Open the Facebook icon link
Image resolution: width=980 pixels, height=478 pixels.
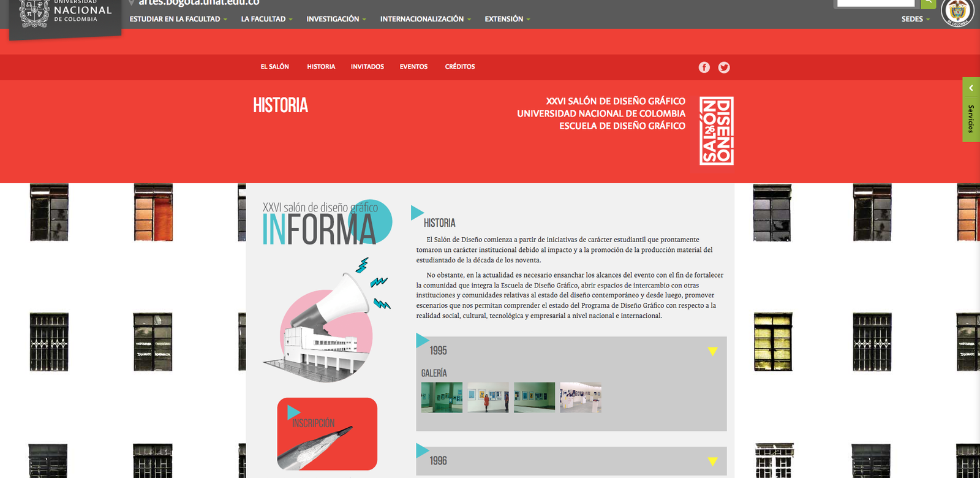coord(704,67)
